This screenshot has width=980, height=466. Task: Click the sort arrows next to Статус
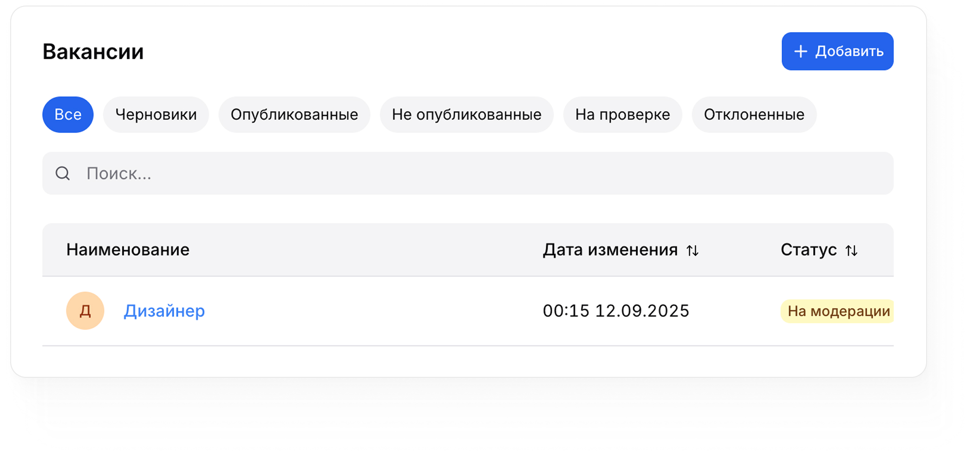[x=851, y=251]
